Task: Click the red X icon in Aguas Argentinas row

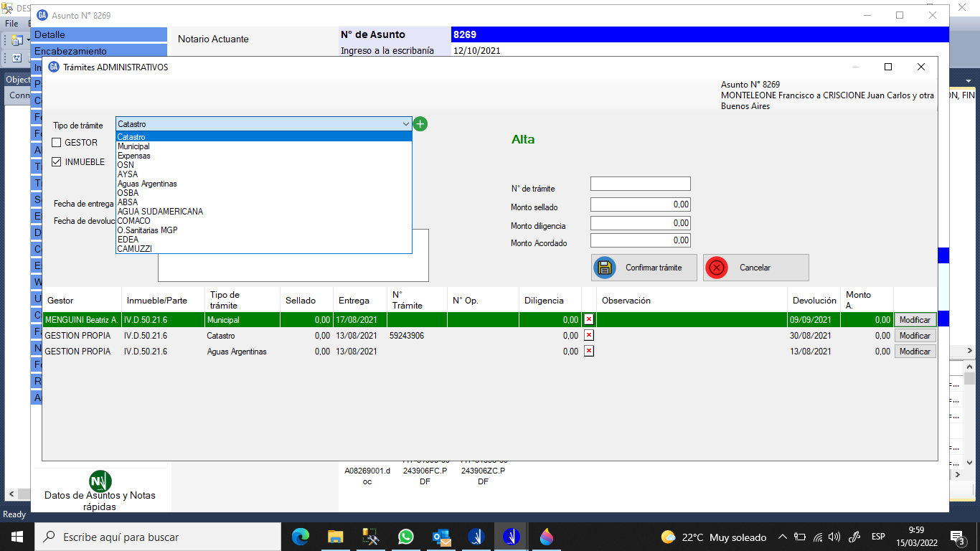Action: 588,351
